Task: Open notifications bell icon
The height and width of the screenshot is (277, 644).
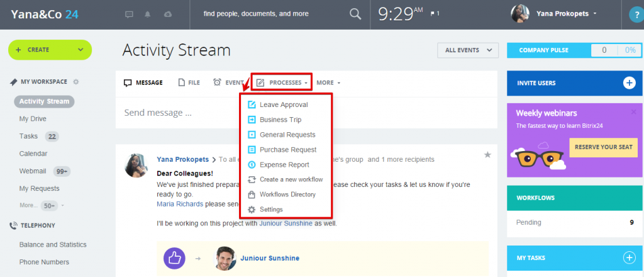Action: 148,14
